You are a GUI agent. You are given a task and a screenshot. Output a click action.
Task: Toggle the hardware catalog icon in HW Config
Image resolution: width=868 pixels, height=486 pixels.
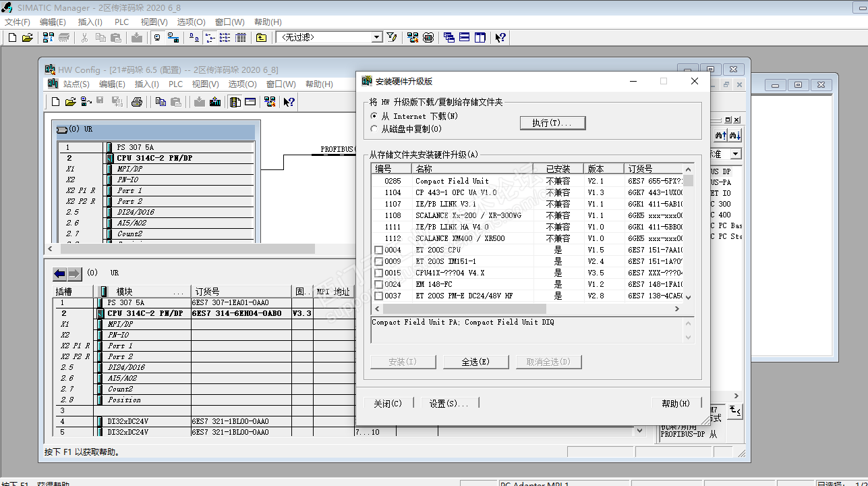pyautogui.click(x=235, y=102)
